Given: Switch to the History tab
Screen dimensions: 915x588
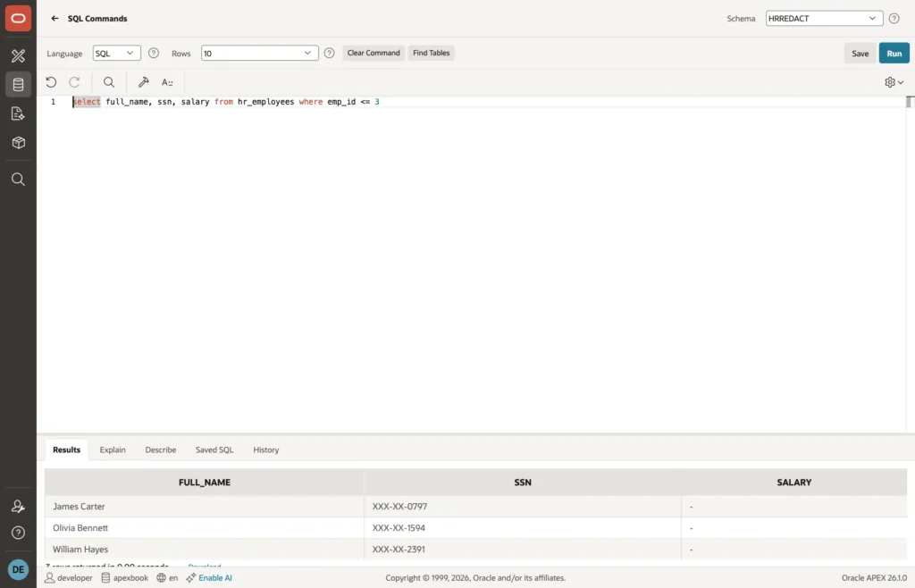Looking at the screenshot, I should point(266,449).
